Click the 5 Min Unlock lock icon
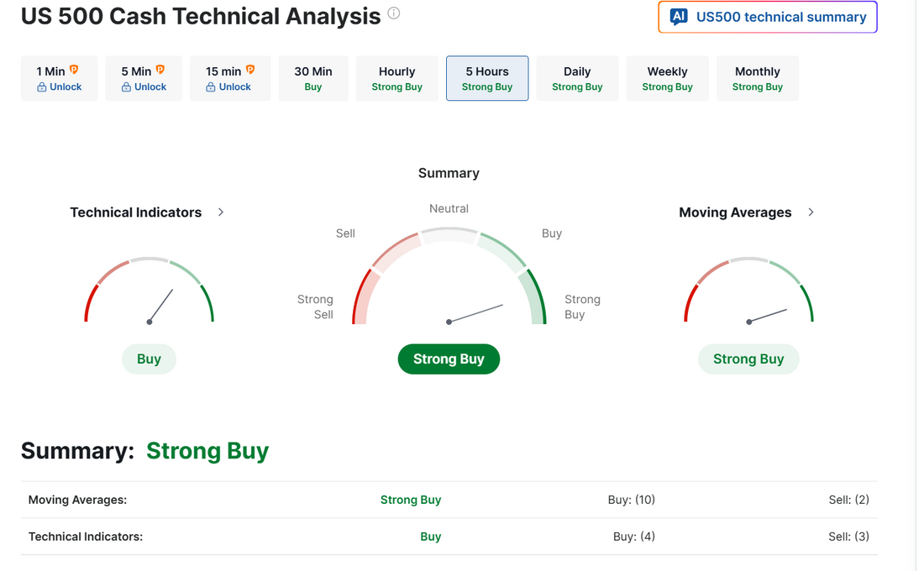Image resolution: width=924 pixels, height=571 pixels. 126,87
